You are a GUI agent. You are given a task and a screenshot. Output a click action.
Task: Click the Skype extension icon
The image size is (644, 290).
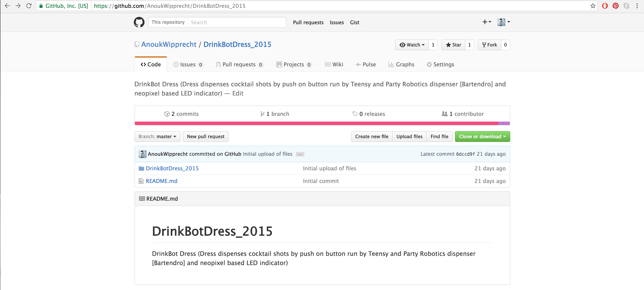pyautogui.click(x=626, y=6)
